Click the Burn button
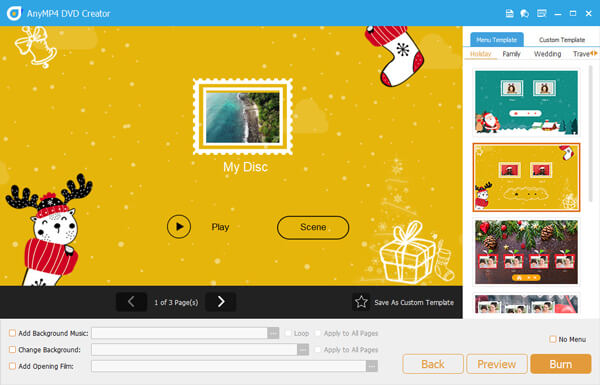 coord(561,364)
